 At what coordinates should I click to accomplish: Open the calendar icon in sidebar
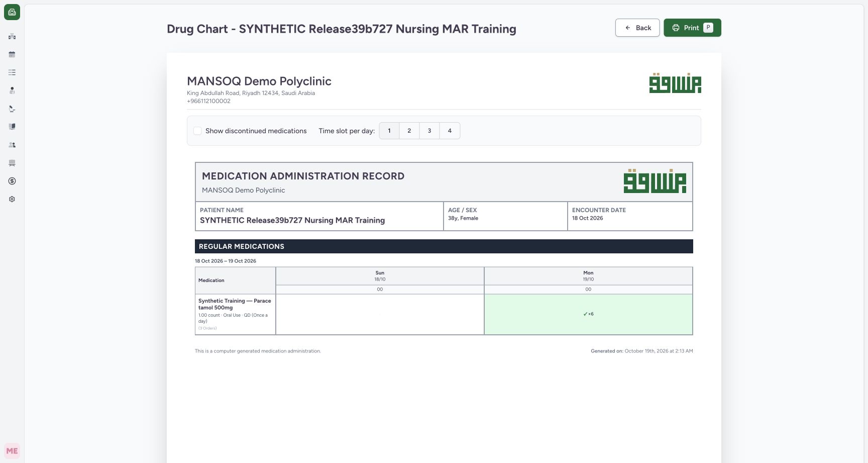click(x=12, y=54)
